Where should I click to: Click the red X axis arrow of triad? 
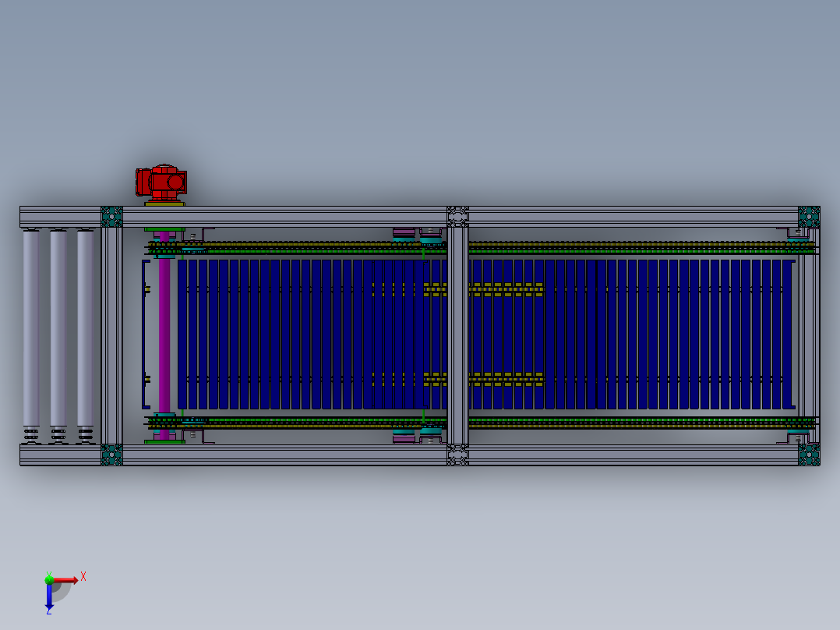66,580
